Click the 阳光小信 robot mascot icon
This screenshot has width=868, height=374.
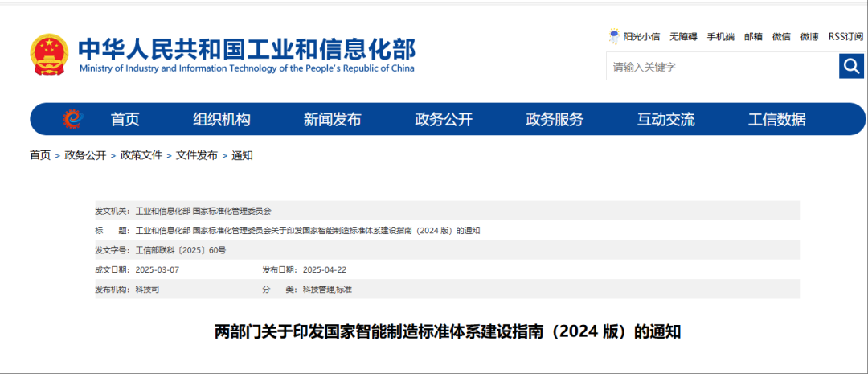click(x=614, y=36)
